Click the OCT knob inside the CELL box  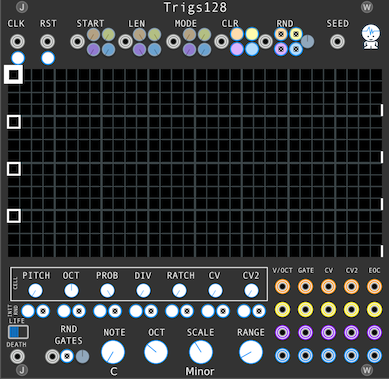point(71,291)
